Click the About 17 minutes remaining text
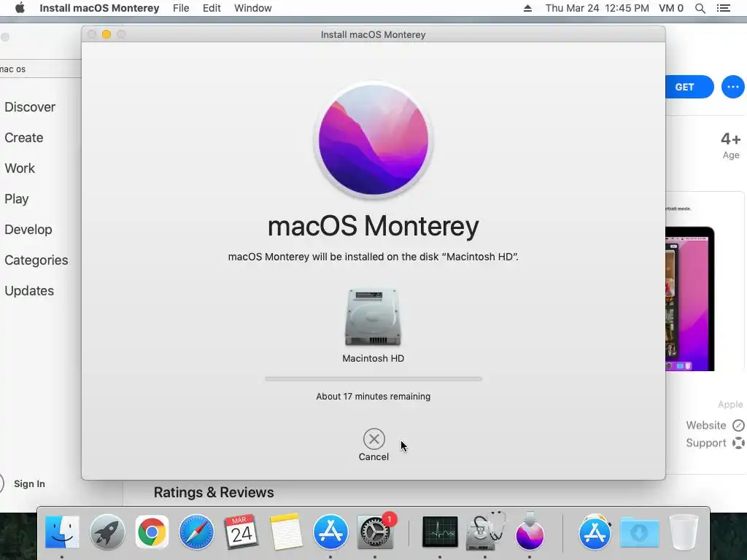Viewport: 747px width, 560px height. (373, 397)
